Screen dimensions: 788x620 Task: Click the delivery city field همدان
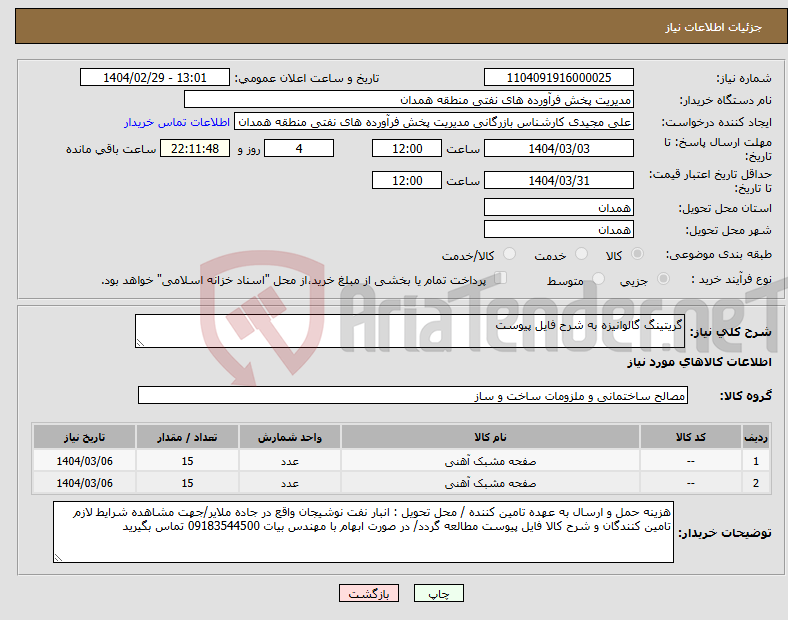pyautogui.click(x=558, y=230)
